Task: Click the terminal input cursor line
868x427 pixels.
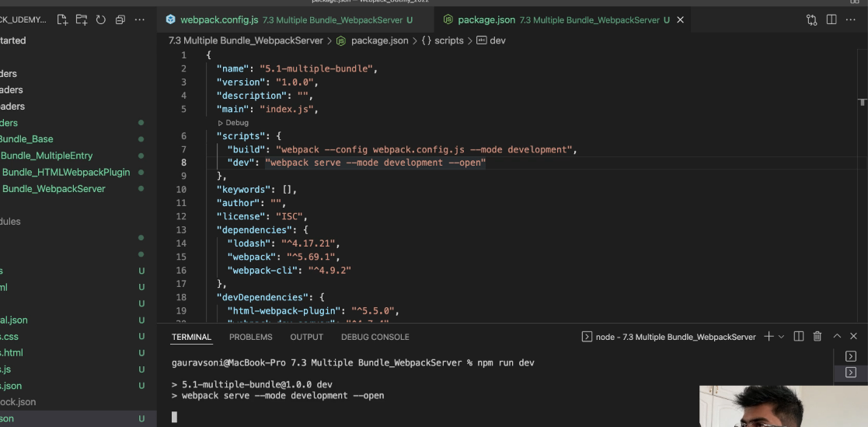Action: click(x=174, y=417)
